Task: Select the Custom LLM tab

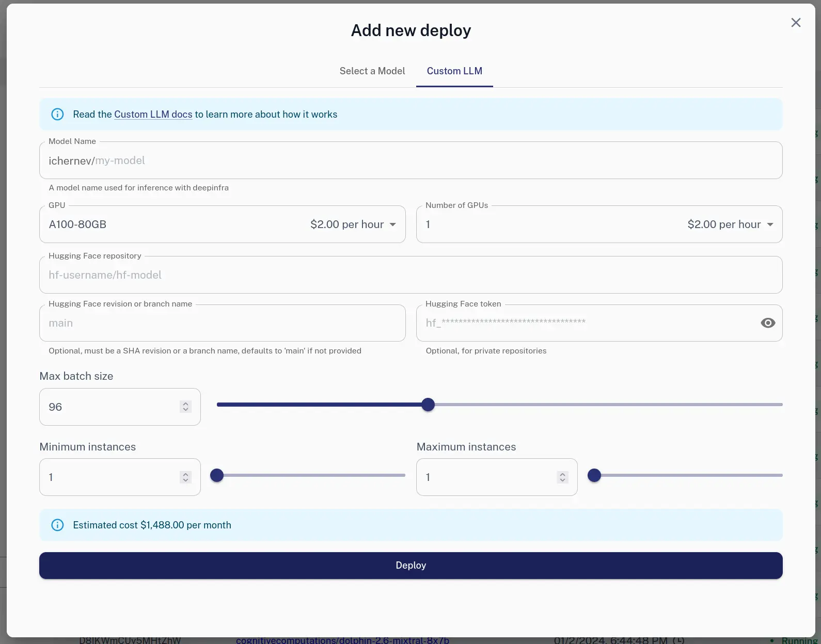Action: click(454, 71)
